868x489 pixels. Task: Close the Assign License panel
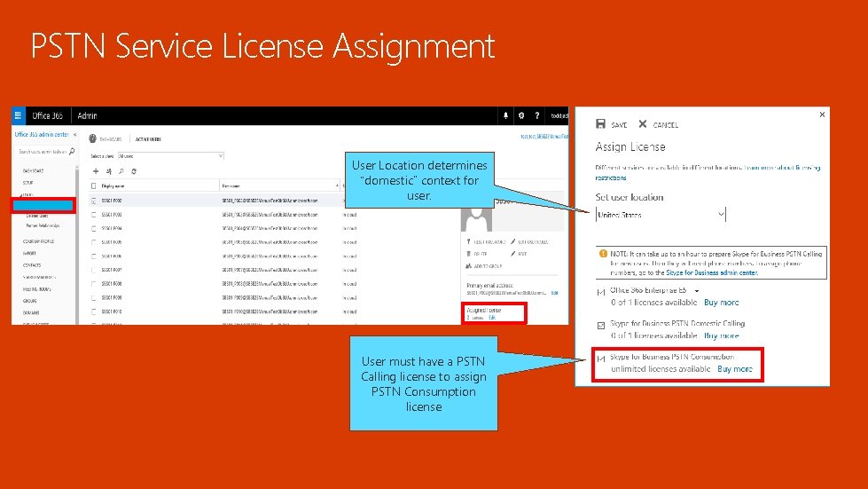[822, 114]
